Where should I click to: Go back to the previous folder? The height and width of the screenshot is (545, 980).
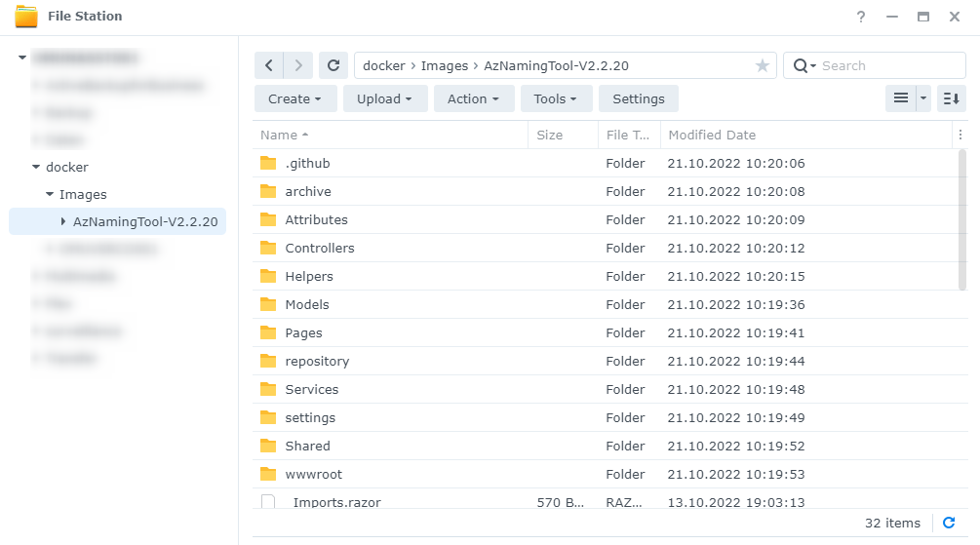269,65
